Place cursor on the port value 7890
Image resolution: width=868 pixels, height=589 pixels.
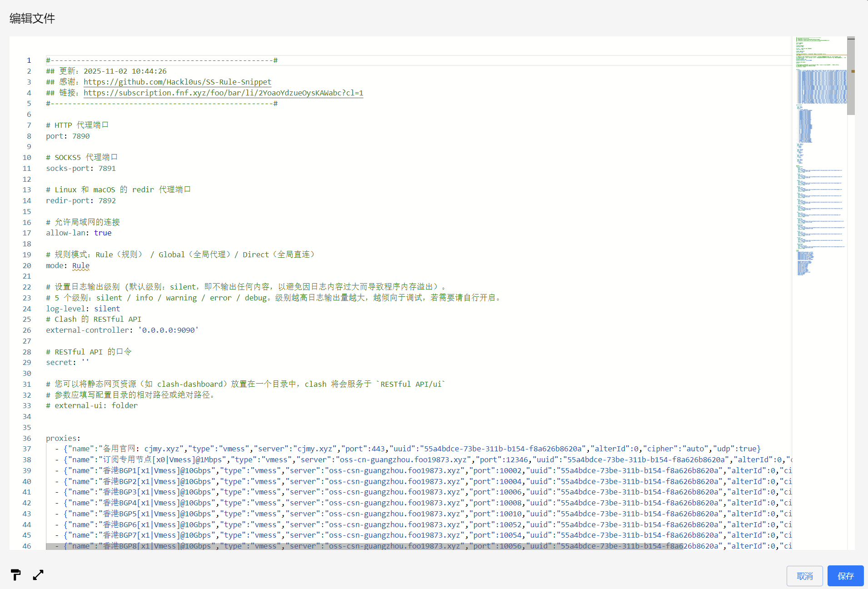(81, 136)
